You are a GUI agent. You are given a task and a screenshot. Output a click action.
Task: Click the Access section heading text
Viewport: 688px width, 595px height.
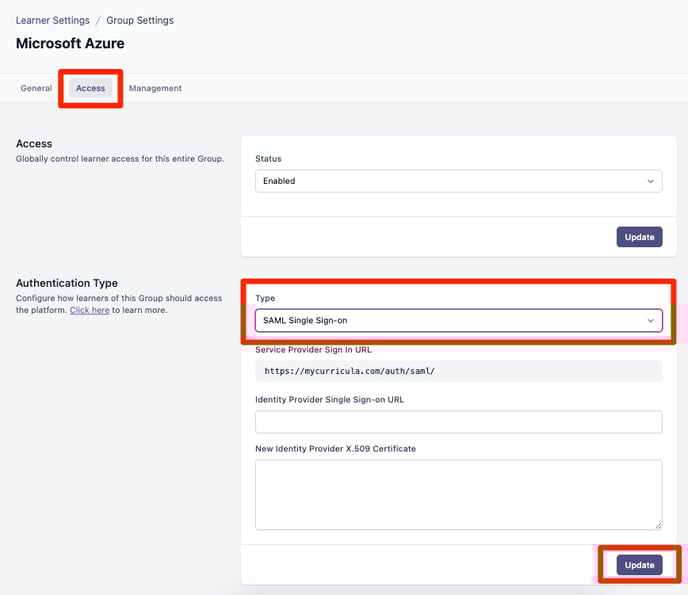pos(34,143)
